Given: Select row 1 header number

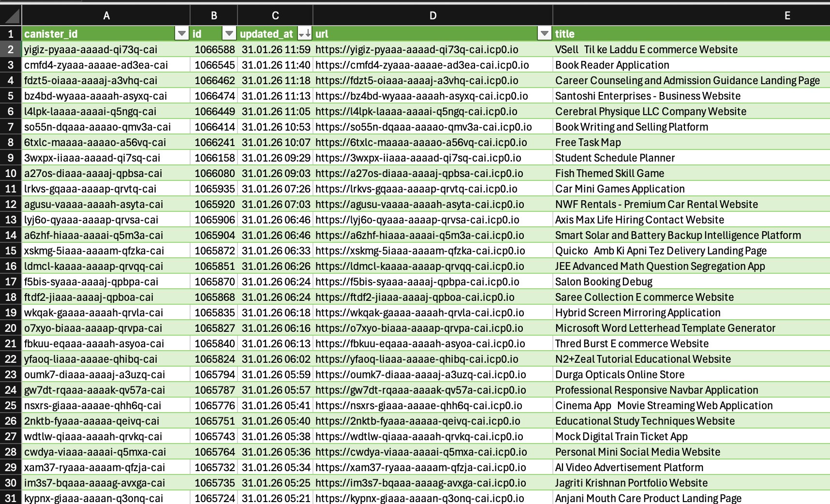Looking at the screenshot, I should click(x=11, y=34).
